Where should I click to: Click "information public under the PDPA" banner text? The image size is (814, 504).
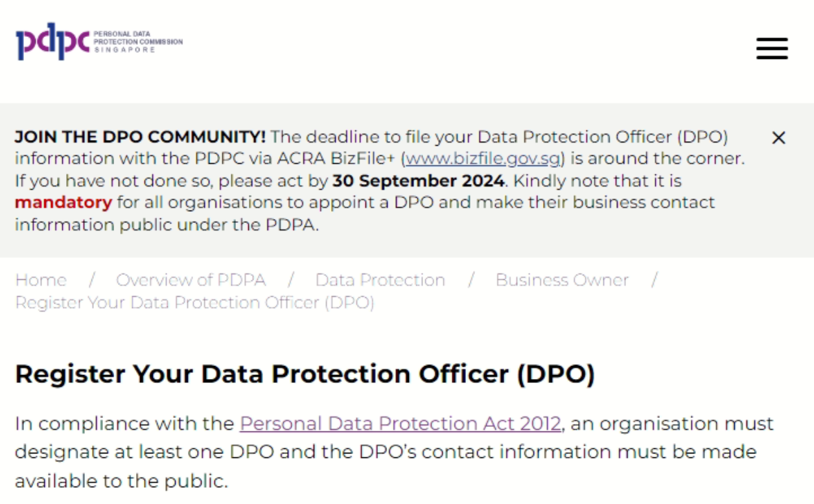pos(167,225)
